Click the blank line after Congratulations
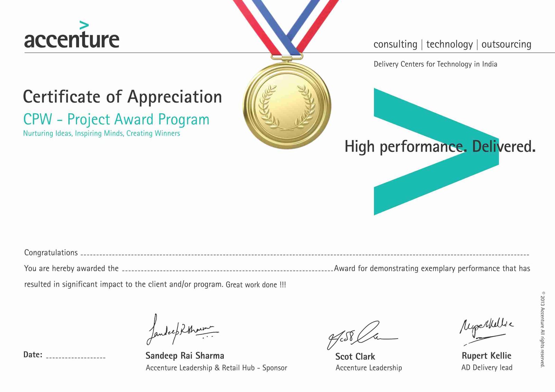555x392 pixels. 305,254
